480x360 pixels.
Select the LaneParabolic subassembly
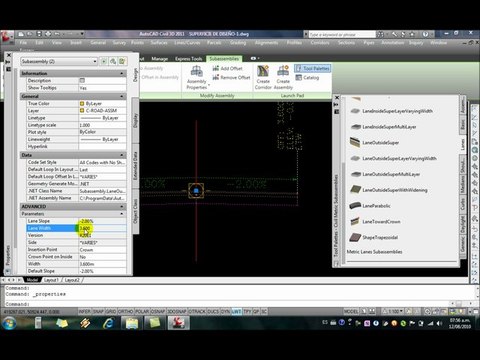(x=370, y=206)
